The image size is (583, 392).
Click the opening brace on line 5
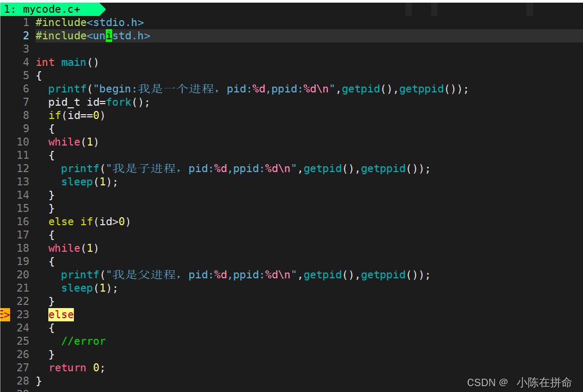[x=39, y=76]
